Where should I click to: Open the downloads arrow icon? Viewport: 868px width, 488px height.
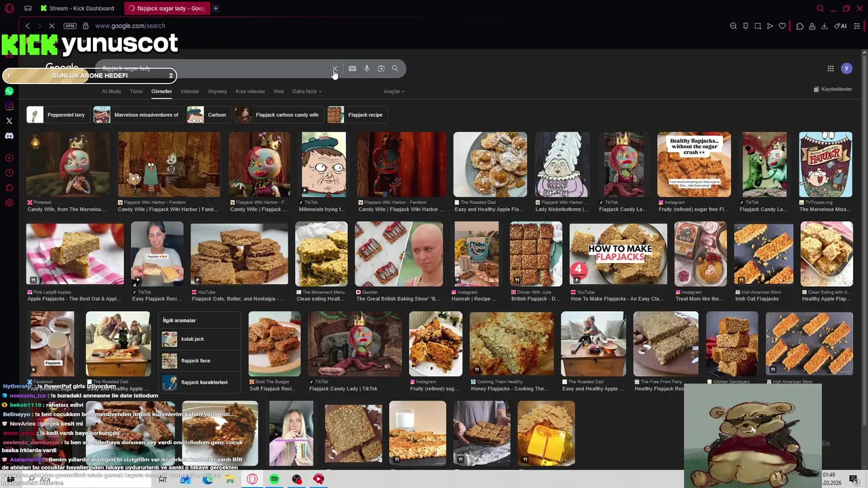click(x=824, y=26)
